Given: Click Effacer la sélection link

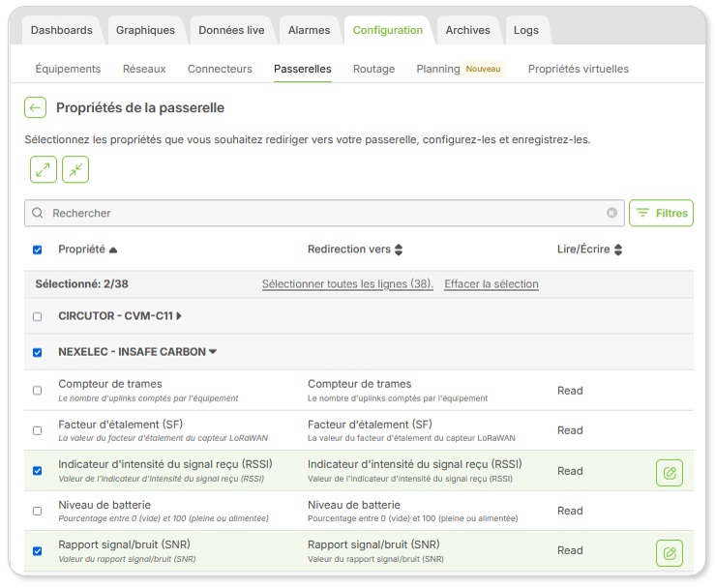Looking at the screenshot, I should tap(492, 284).
